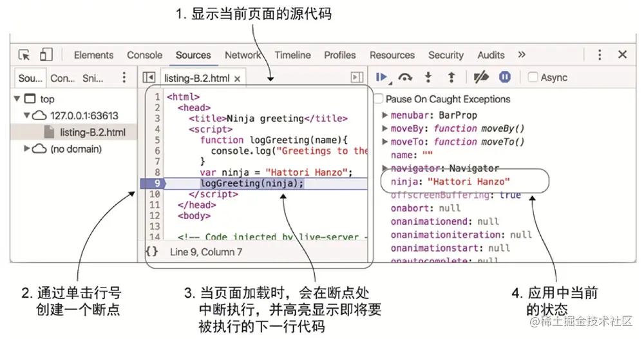Select the ninja: "Hattori Hanzo" property
The image size is (644, 339).
[x=450, y=182]
